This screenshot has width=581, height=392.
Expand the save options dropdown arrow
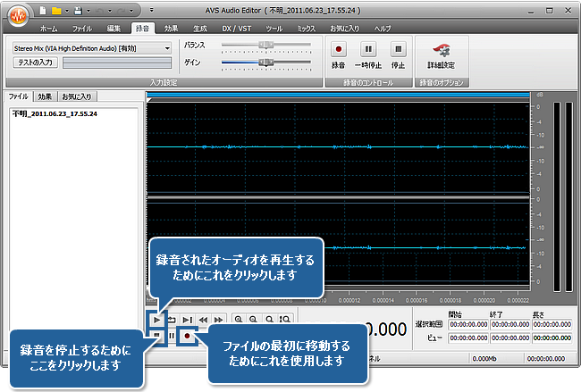(x=88, y=11)
